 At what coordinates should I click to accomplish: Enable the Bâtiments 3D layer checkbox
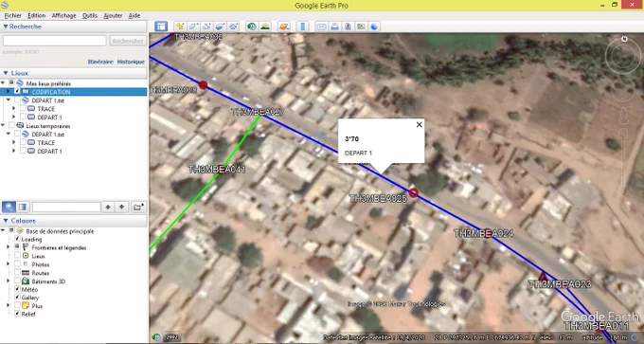[17, 281]
